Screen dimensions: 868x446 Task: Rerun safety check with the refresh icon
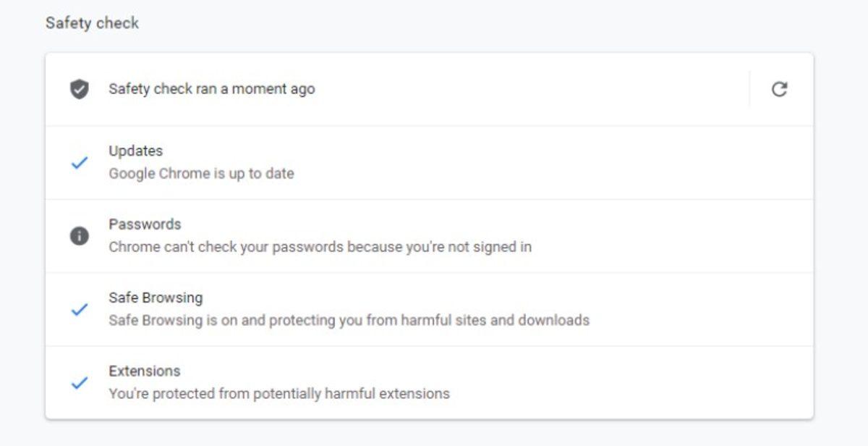(779, 89)
